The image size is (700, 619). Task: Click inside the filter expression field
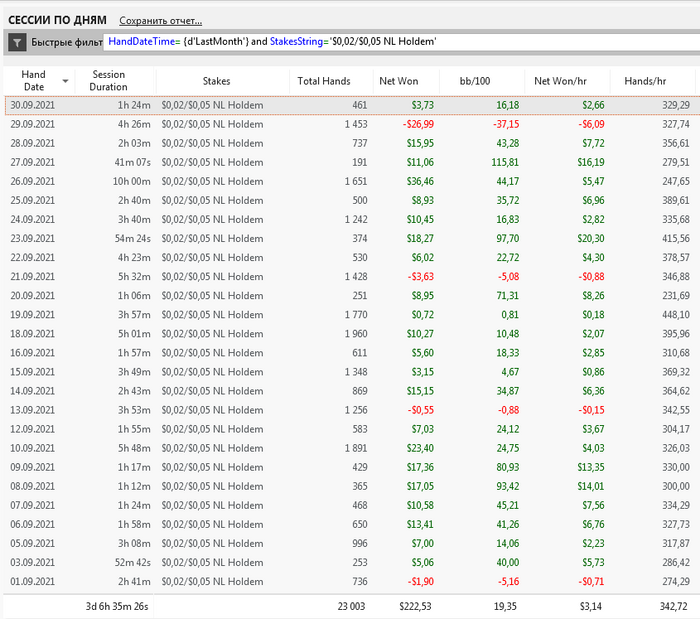[x=400, y=42]
